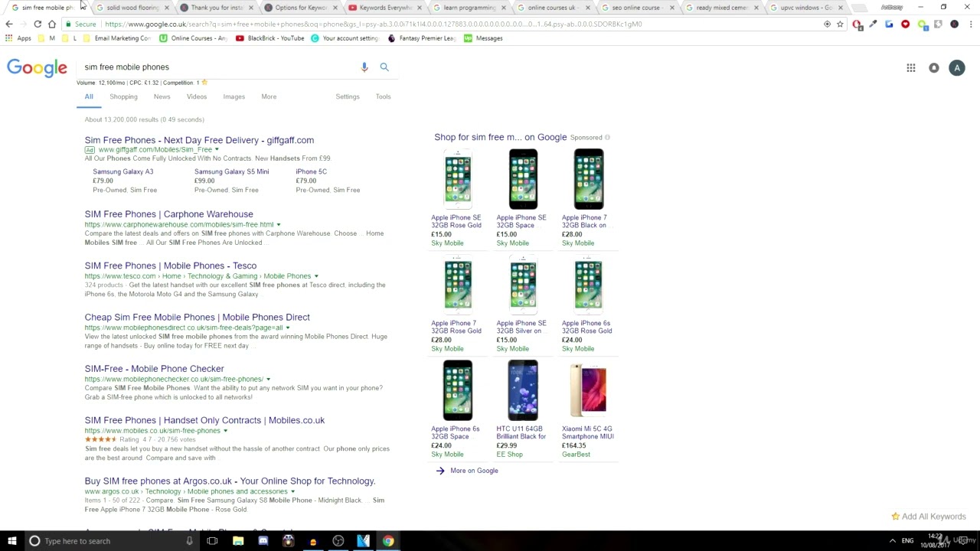Select the All results tab
Image resolution: width=980 pixels, height=551 pixels.
coord(89,96)
